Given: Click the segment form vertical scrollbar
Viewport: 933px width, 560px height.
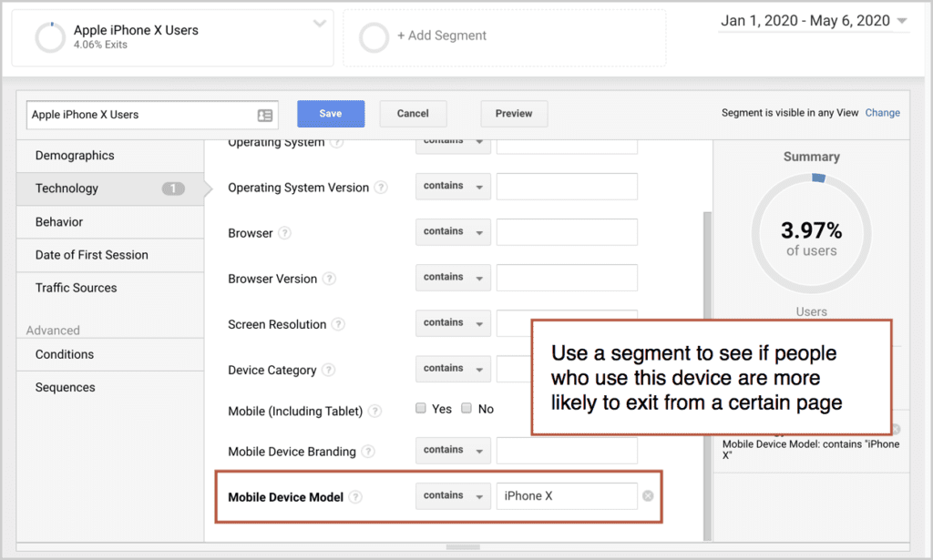Looking at the screenshot, I should (x=707, y=376).
